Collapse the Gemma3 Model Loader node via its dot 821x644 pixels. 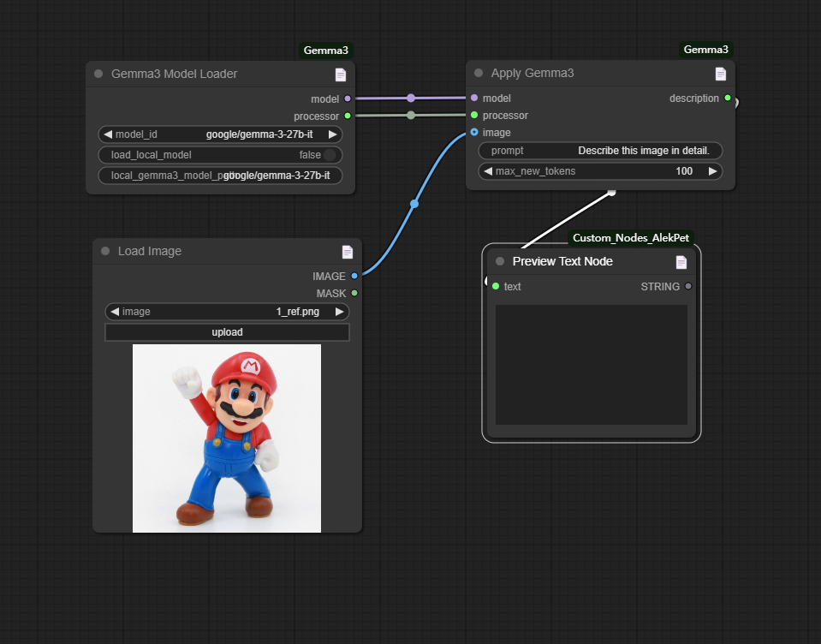[x=98, y=74]
